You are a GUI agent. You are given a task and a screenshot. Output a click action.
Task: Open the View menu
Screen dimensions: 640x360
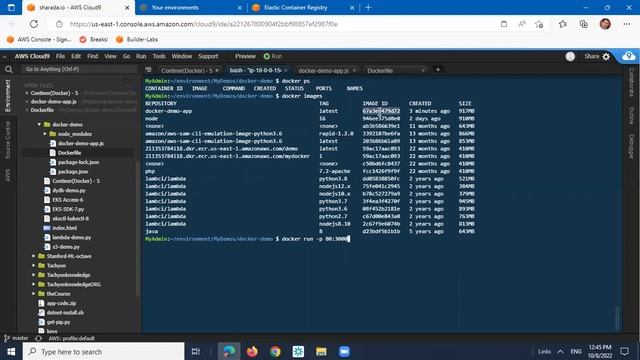[110, 56]
